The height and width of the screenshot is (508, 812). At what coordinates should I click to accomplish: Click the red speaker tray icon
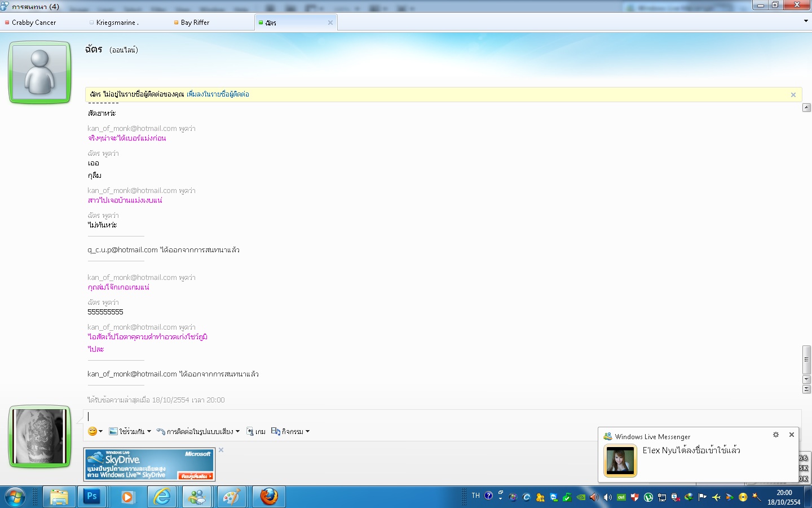(x=594, y=497)
